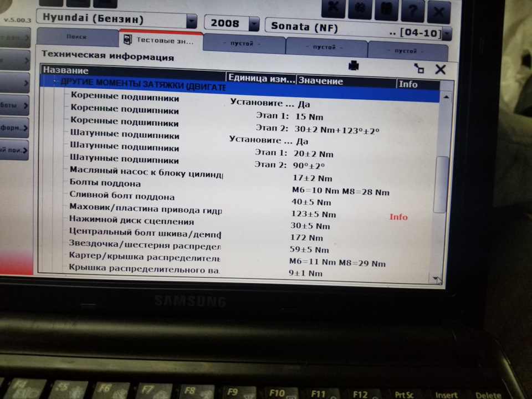
Task: Click the value 172 Nm
Action: pyautogui.click(x=306, y=238)
